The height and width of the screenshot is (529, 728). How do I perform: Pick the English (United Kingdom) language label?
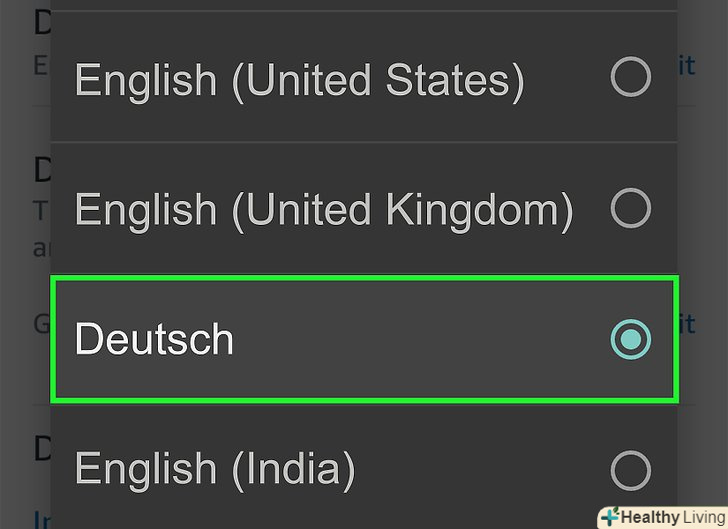coord(323,210)
